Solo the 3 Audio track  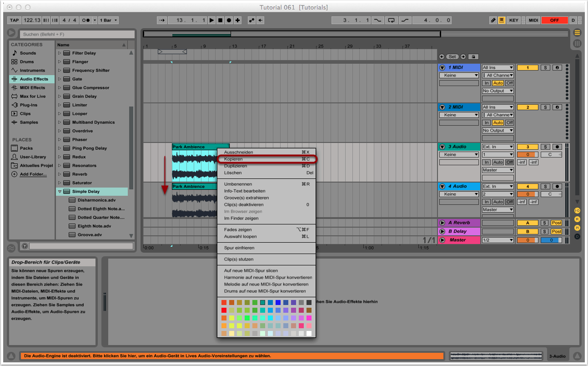pyautogui.click(x=545, y=147)
